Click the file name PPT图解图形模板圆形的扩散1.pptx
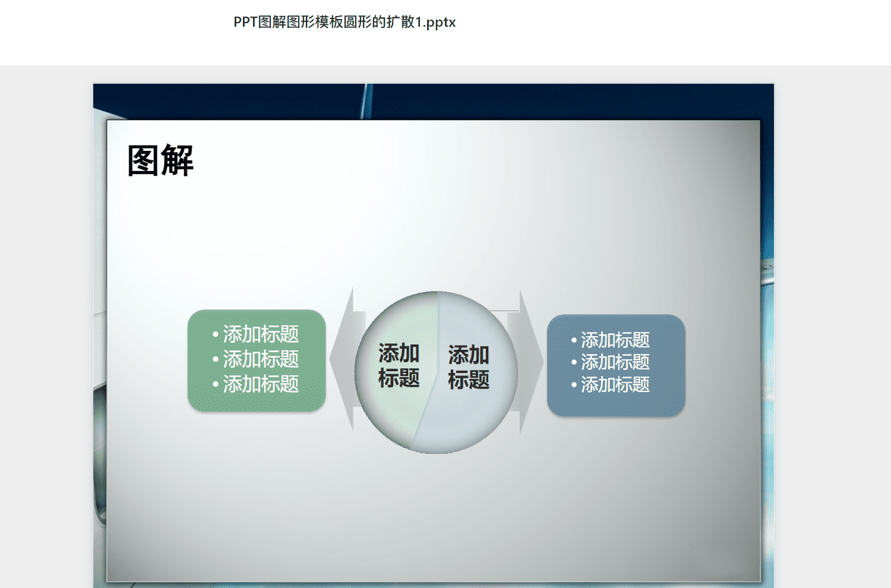This screenshot has width=891, height=588. coord(345,22)
